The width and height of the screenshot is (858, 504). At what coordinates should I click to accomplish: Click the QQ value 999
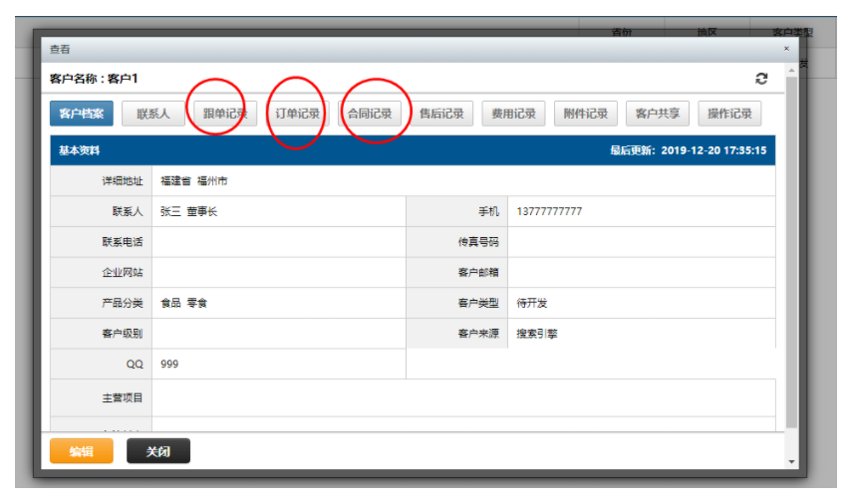pyautogui.click(x=169, y=364)
